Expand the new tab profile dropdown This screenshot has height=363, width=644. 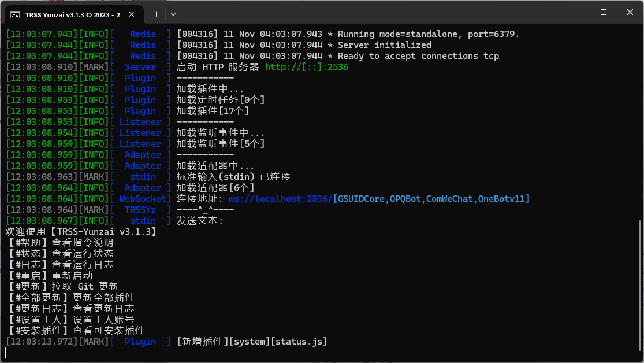(x=173, y=13)
